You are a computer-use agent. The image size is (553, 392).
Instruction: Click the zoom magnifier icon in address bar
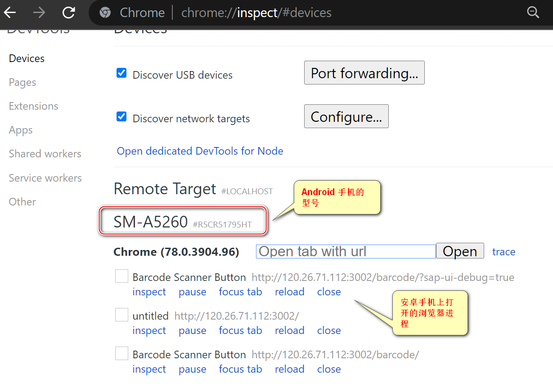[x=533, y=13]
